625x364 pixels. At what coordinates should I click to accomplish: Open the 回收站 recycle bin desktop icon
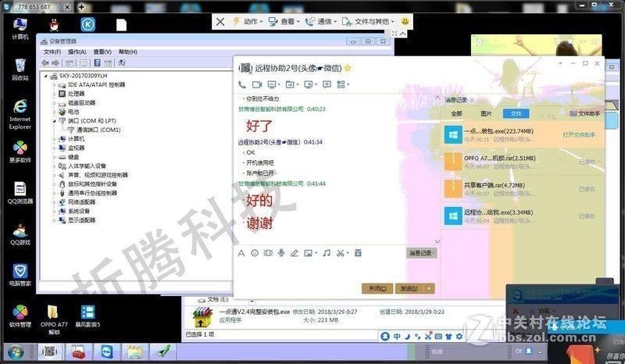coord(20,70)
